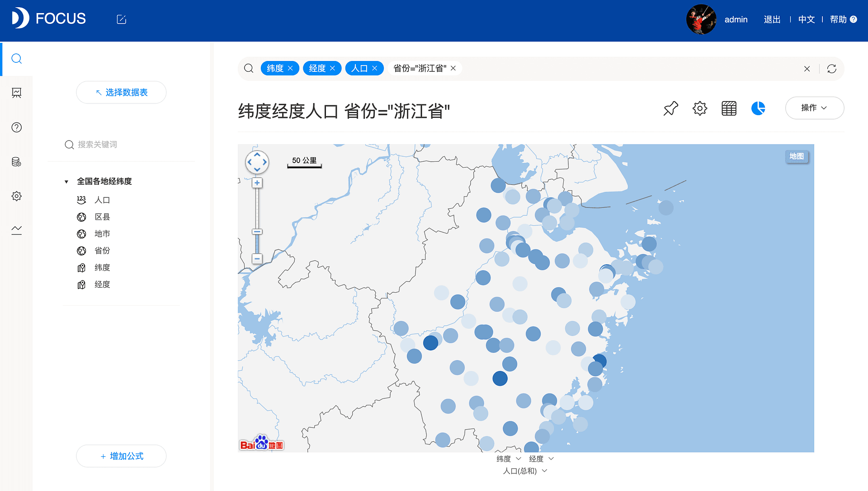The image size is (868, 491).
Task: Click the dashboard/chart icon in left panel
Action: [17, 93]
